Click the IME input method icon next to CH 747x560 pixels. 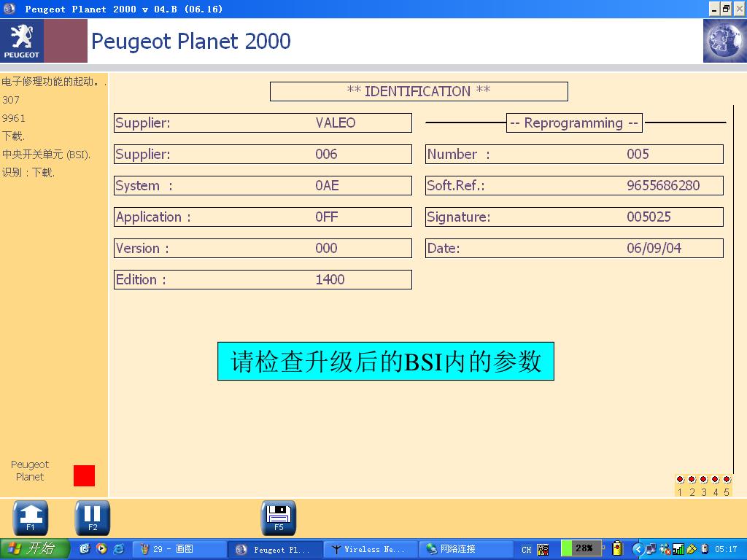(543, 550)
